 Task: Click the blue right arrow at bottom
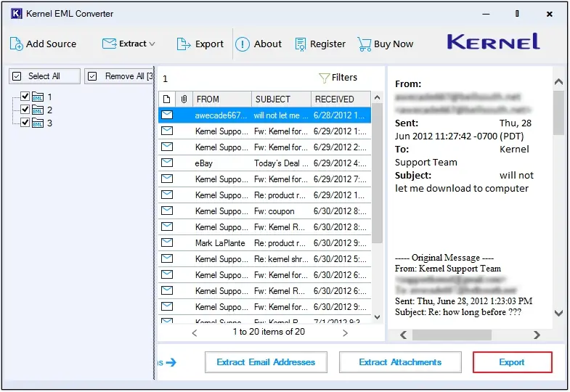tap(171, 362)
